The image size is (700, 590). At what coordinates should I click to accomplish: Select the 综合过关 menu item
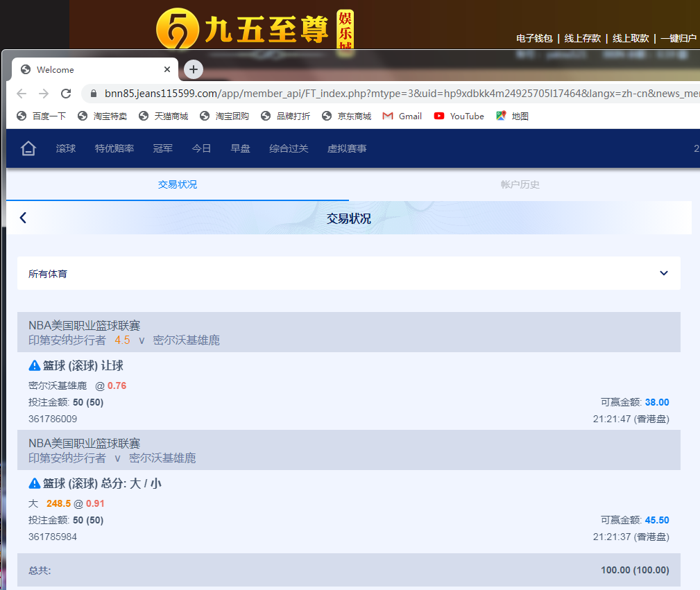289,148
